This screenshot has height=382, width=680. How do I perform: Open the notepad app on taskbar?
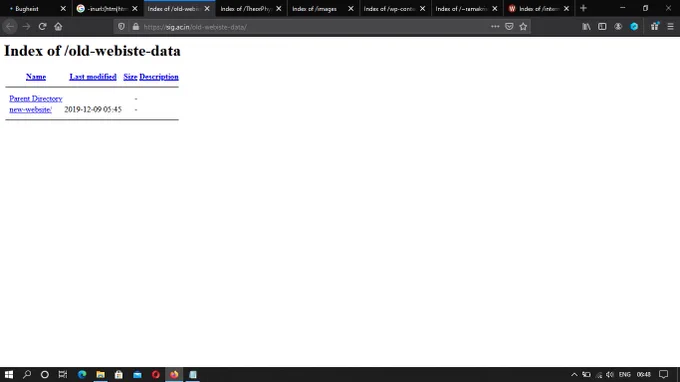(193, 375)
